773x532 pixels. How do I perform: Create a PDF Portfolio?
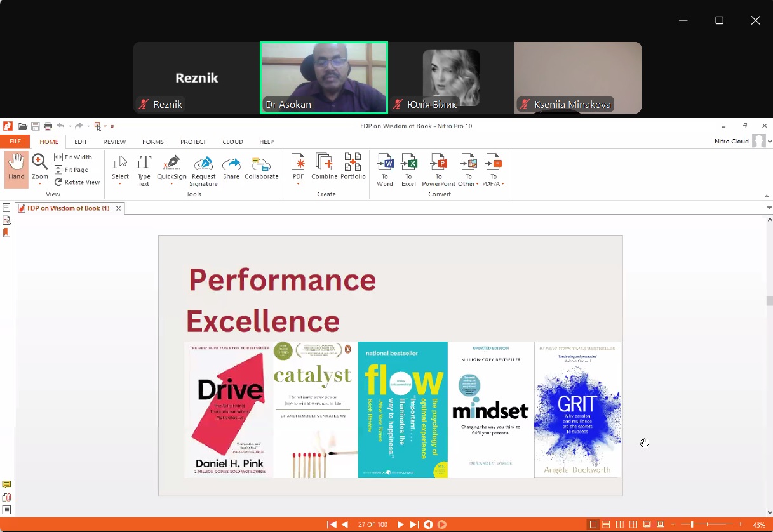[353, 168]
